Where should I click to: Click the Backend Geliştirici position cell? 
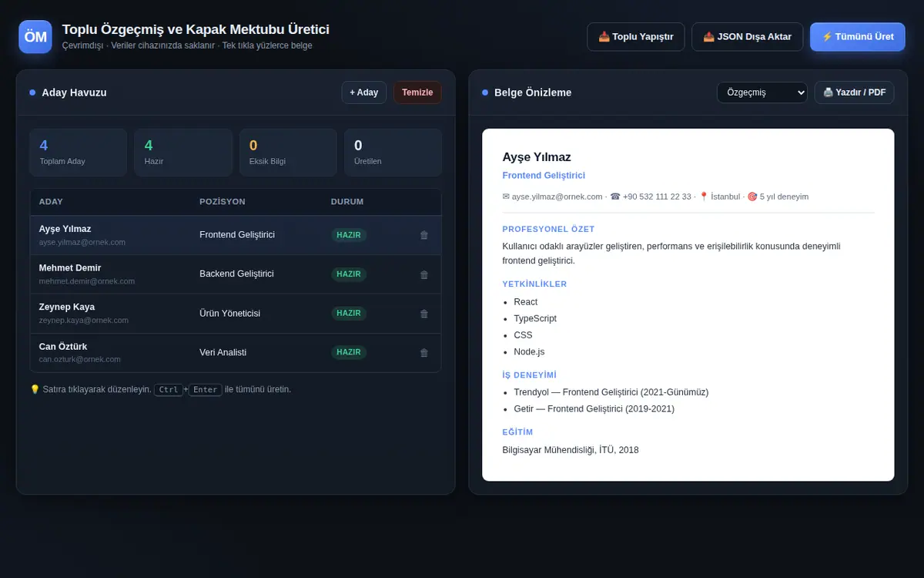pos(236,274)
